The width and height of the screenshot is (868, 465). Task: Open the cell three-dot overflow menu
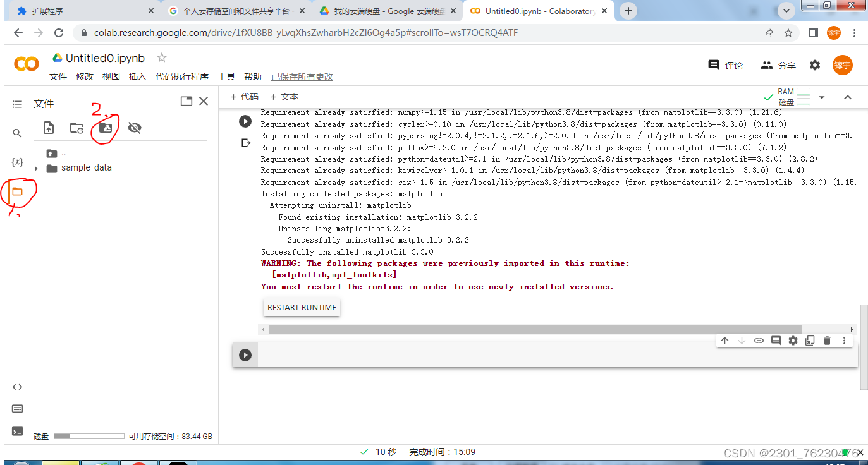844,340
